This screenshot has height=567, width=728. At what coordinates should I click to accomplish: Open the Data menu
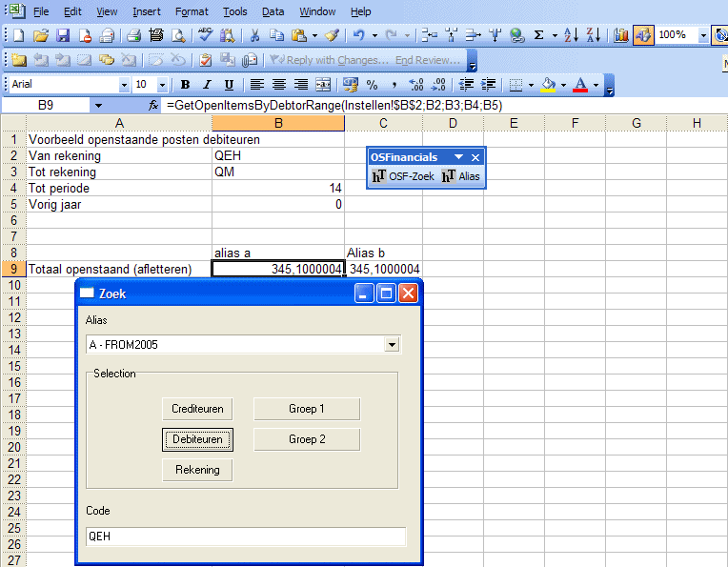(x=273, y=11)
